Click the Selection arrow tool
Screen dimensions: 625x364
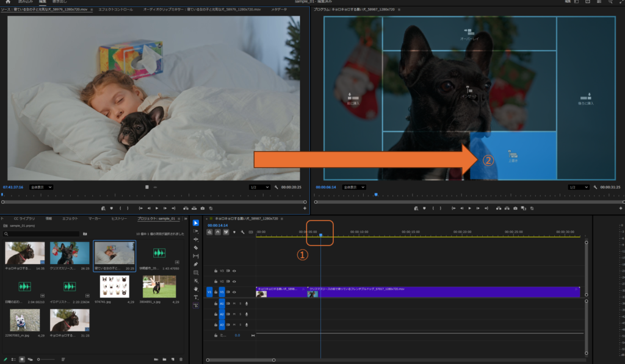[196, 223]
